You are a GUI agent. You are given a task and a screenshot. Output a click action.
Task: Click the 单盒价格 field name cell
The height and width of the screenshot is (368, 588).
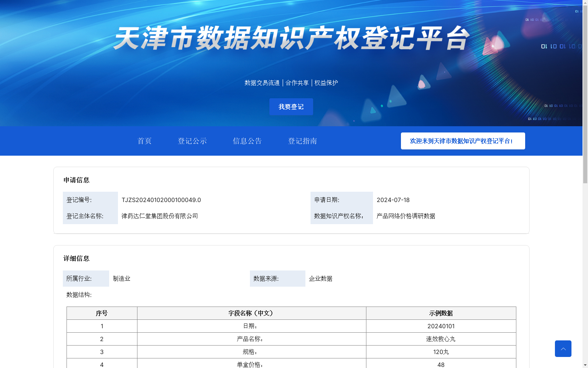click(x=252, y=364)
